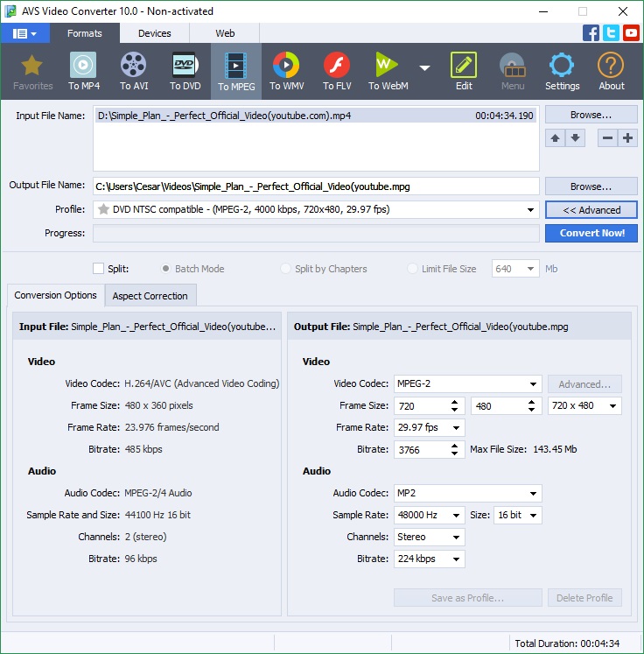Open the About dialog
Screen dimensions: 644x654
[x=611, y=72]
